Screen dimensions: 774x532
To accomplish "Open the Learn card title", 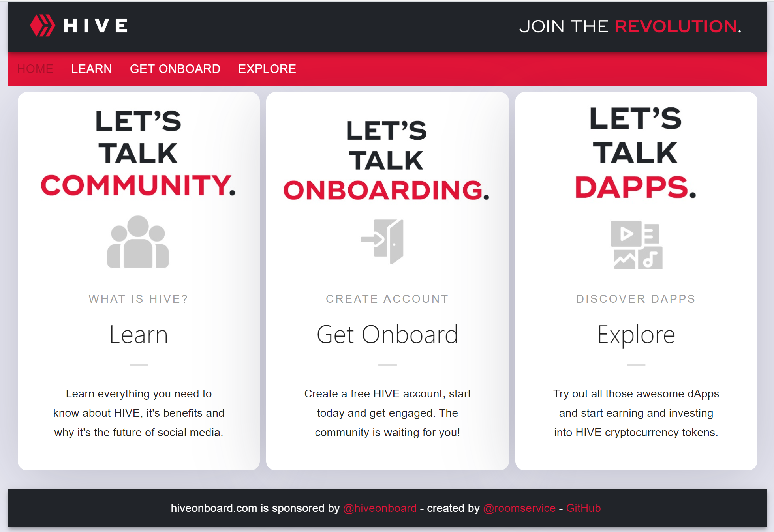I will click(x=139, y=335).
